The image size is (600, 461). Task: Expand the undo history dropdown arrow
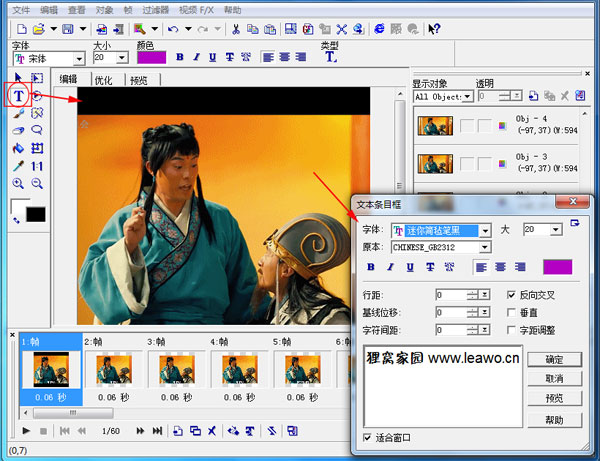[x=188, y=29]
